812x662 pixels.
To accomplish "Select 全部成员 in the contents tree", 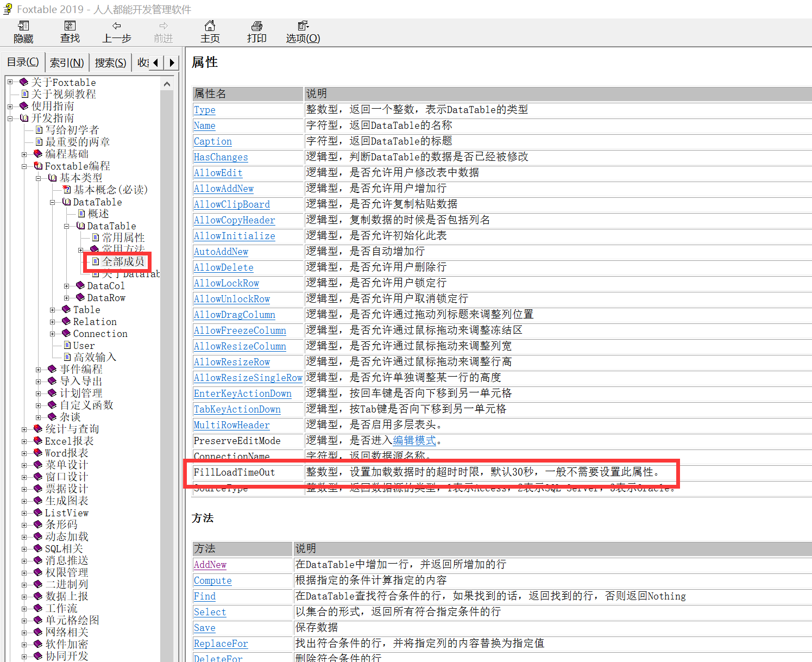I will tap(123, 261).
